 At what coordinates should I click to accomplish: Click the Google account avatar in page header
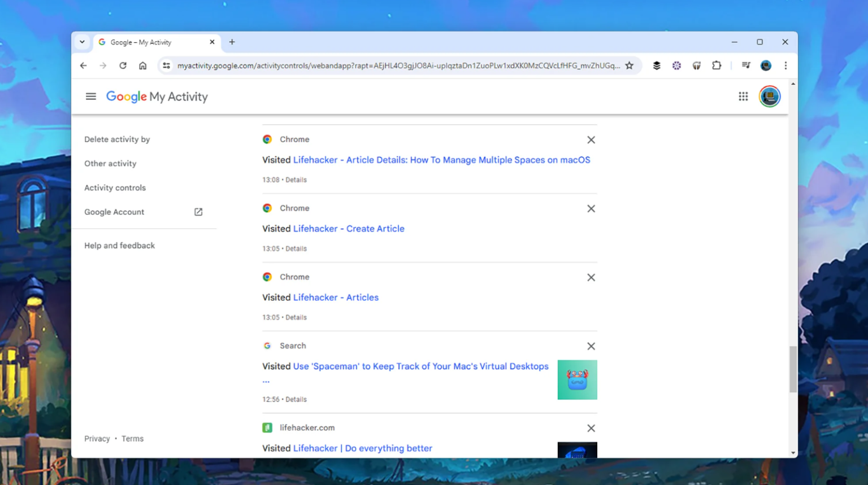(x=769, y=97)
